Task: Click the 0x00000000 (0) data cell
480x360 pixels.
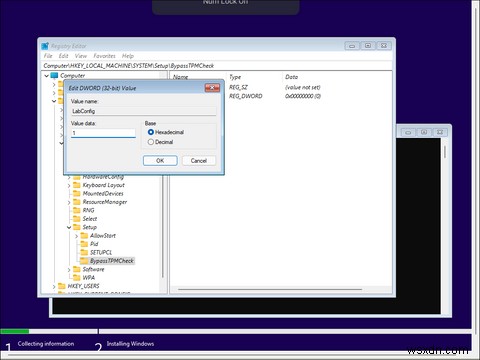Action: (x=303, y=96)
